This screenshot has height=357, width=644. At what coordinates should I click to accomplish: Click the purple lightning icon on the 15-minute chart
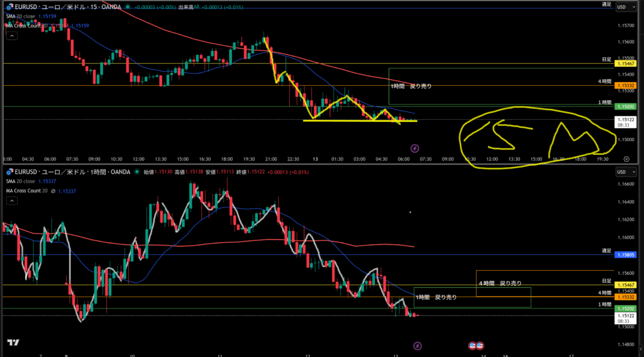click(414, 149)
